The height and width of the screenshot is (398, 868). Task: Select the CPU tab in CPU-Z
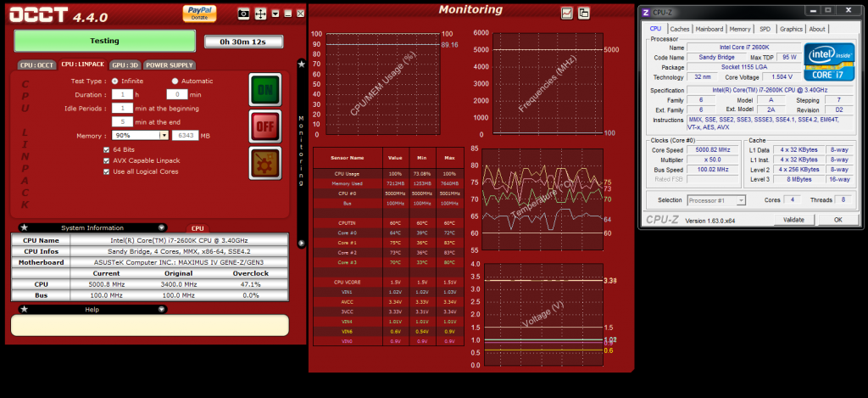point(655,29)
